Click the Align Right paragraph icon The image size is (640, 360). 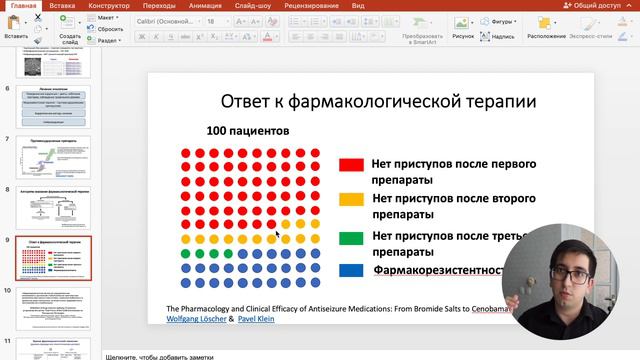[x=324, y=37]
